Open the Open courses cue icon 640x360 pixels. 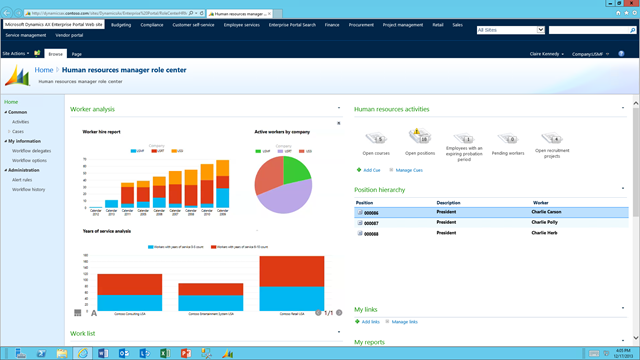(376, 138)
